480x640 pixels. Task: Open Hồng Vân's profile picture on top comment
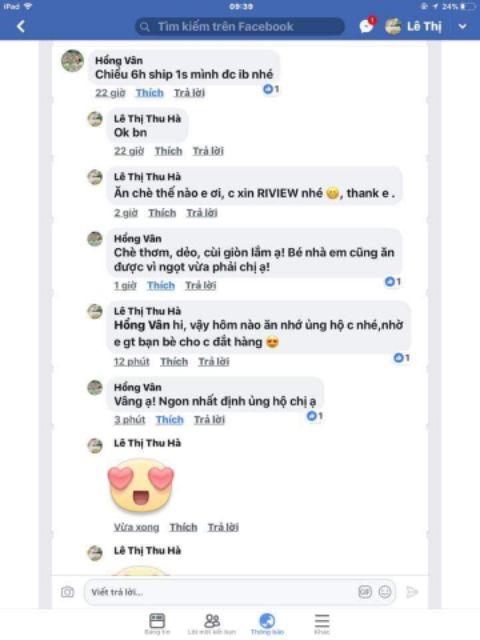[x=73, y=61]
